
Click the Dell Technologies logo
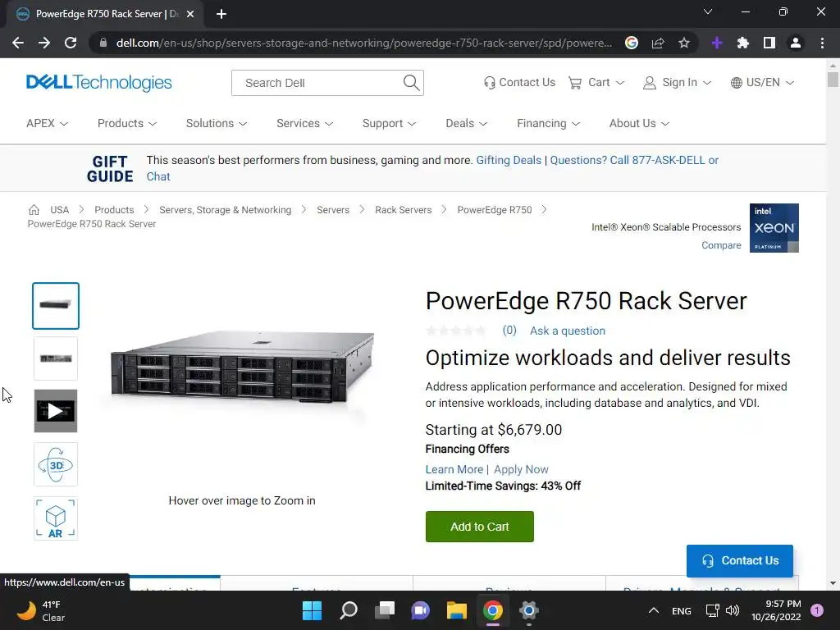tap(99, 83)
